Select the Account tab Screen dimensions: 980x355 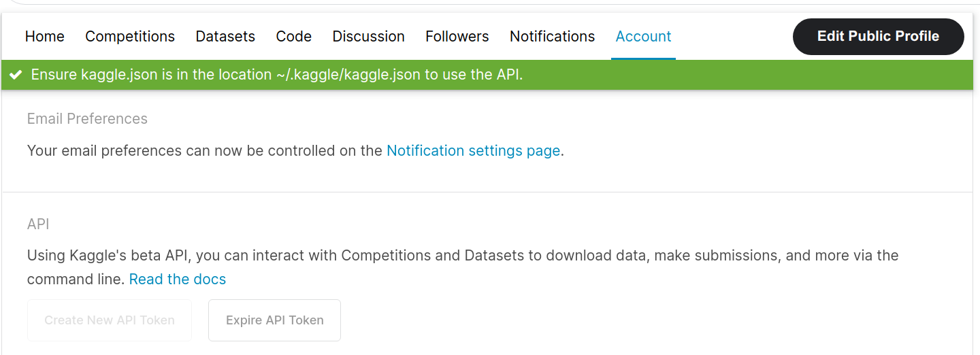tap(643, 37)
